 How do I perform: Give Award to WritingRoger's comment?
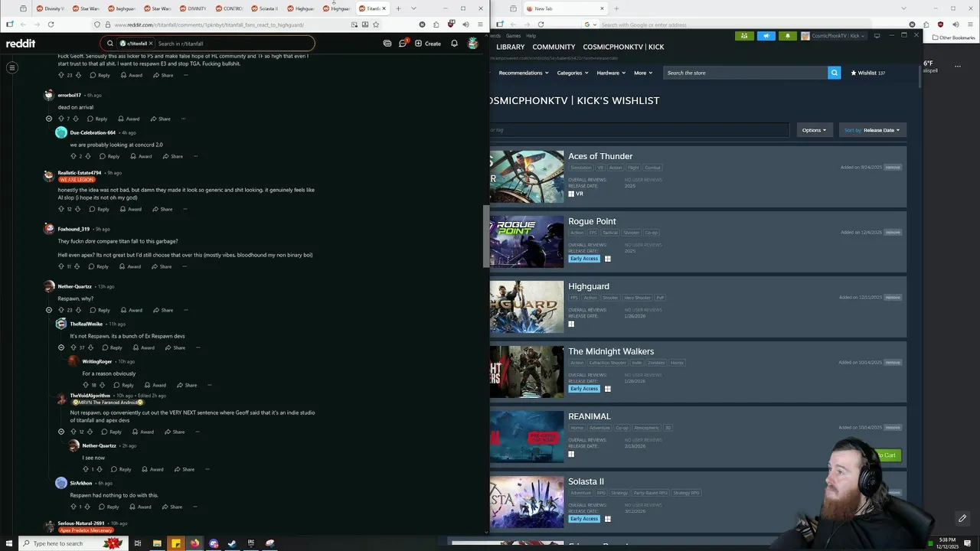(x=155, y=385)
